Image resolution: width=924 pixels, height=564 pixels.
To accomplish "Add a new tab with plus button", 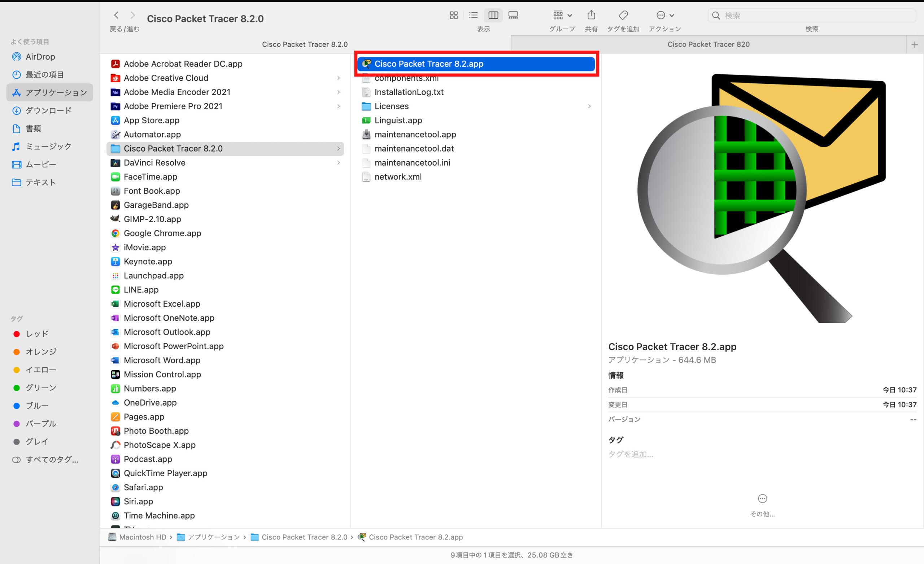I will [x=915, y=45].
